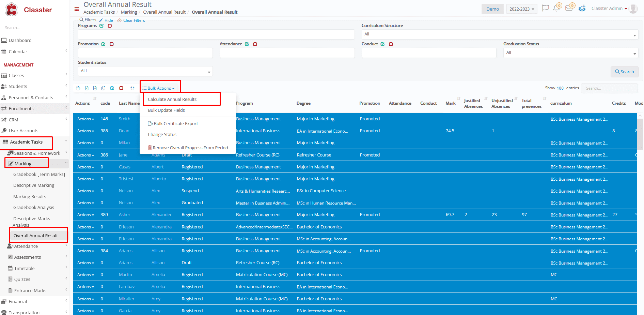Follow Academic Tasks breadcrumb link
Image resolution: width=644 pixels, height=315 pixels.
(99, 12)
